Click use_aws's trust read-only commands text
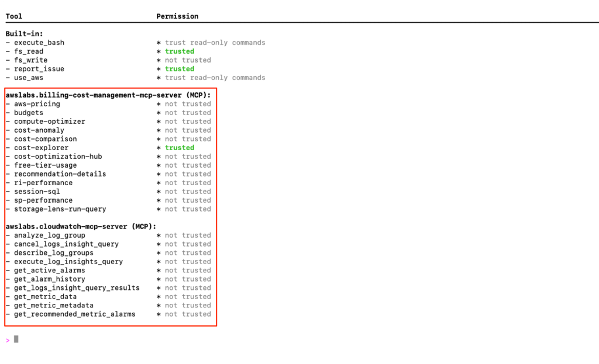The image size is (599, 364). (x=215, y=78)
